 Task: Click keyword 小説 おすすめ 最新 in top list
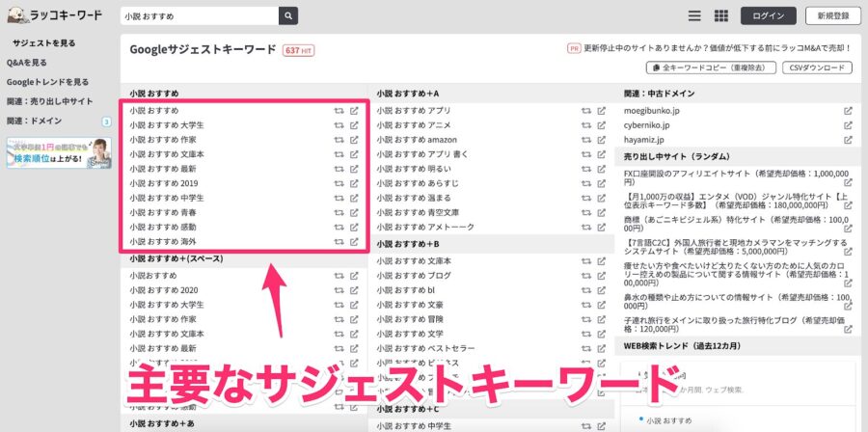tap(163, 169)
